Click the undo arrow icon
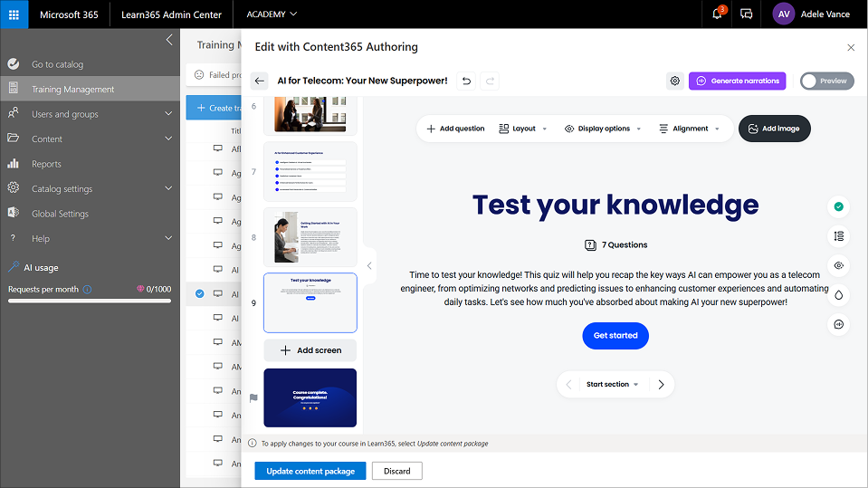 pos(466,81)
